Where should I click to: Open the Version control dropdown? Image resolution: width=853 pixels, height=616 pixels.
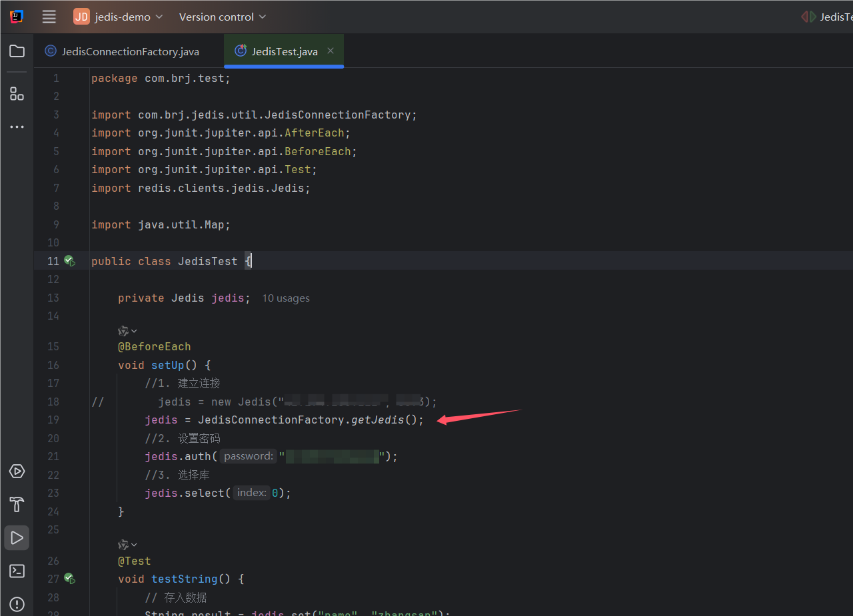coord(222,17)
